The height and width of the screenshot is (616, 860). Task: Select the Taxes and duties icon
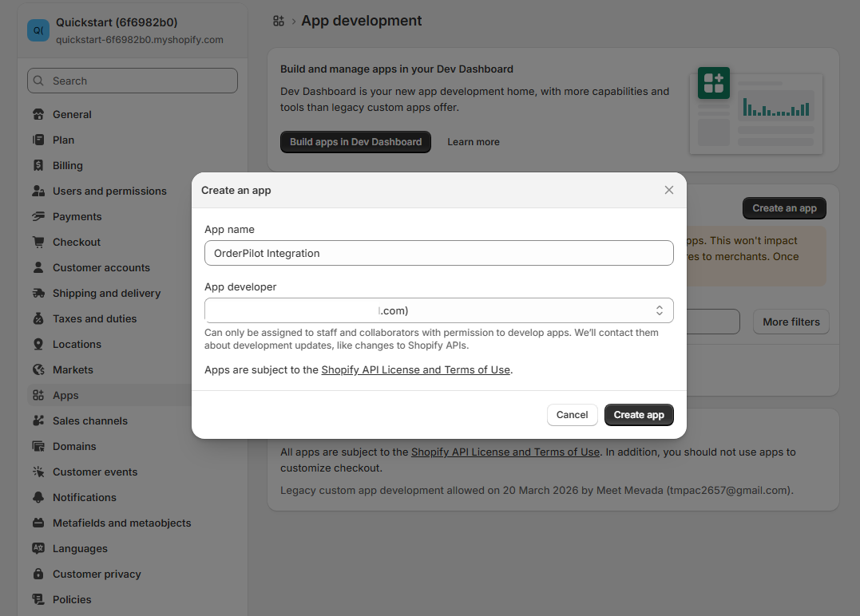click(x=38, y=318)
